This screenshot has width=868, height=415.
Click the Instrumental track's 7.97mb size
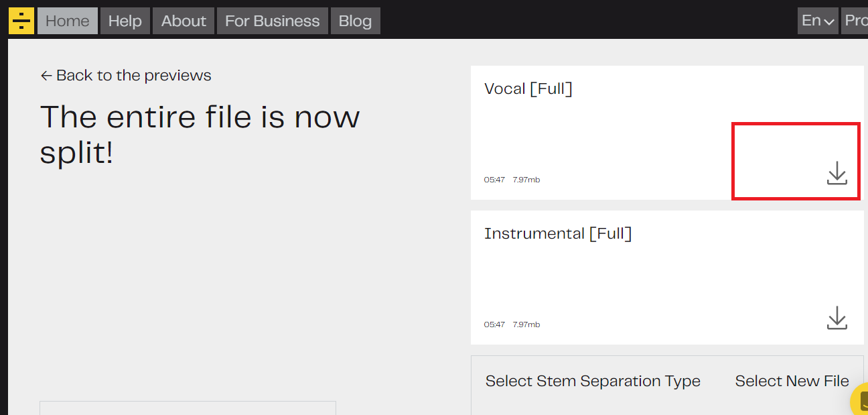tap(526, 324)
